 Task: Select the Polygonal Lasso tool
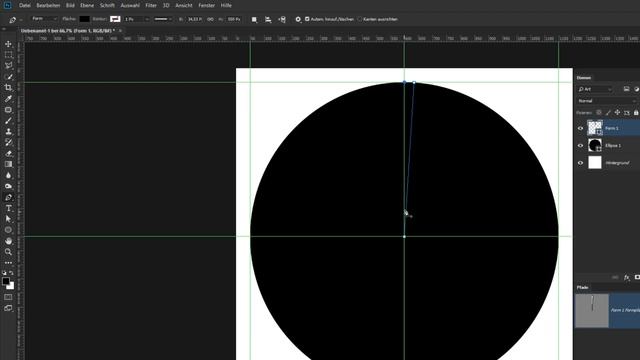[x=8, y=65]
